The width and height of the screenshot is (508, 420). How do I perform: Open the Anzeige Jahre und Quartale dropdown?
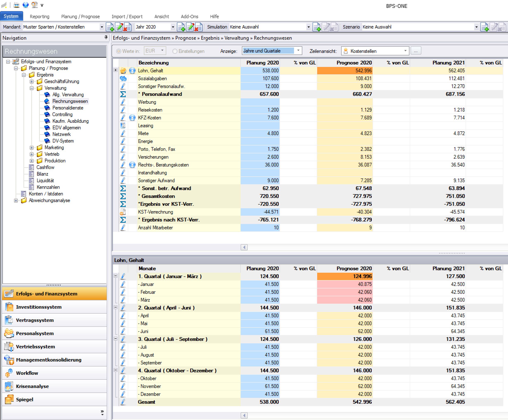pos(298,50)
